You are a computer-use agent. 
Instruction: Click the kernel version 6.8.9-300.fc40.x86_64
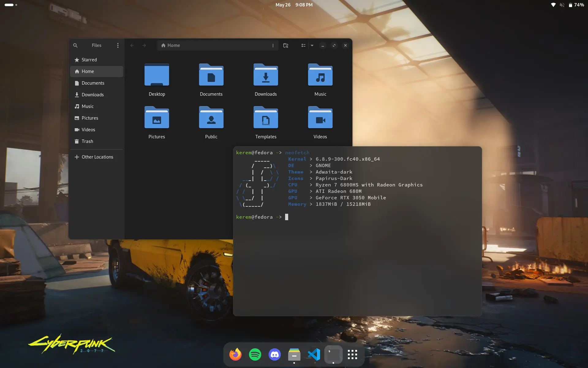pyautogui.click(x=348, y=159)
